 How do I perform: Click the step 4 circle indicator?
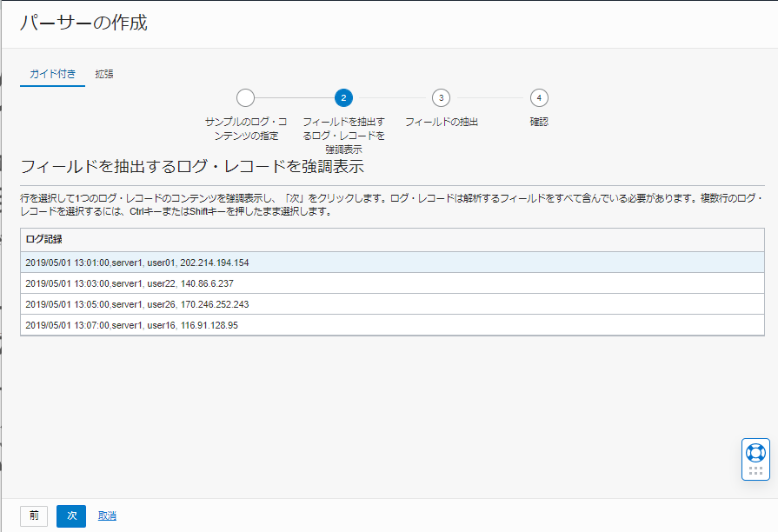pos(539,97)
